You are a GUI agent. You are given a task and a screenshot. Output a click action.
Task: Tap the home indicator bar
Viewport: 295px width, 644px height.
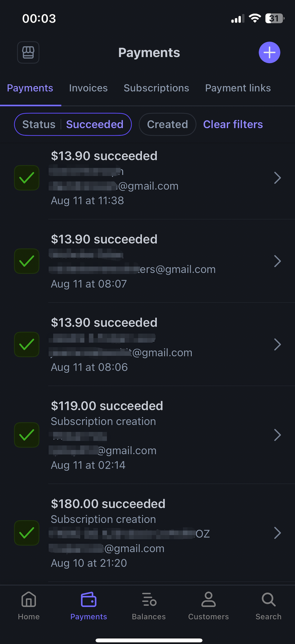click(149, 640)
